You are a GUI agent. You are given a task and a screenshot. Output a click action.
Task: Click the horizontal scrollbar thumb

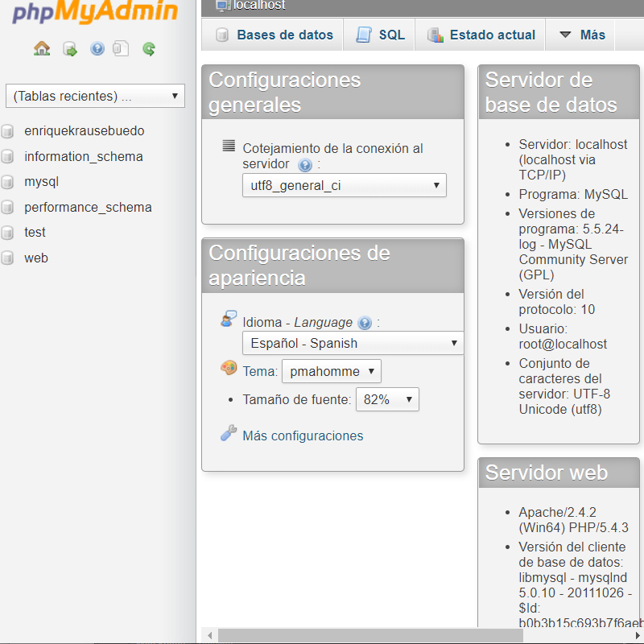(x=370, y=635)
